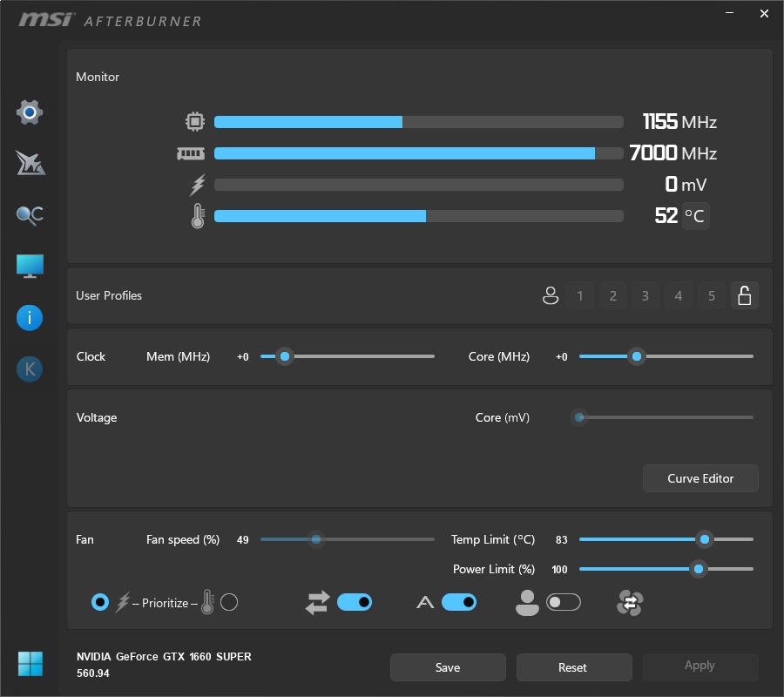This screenshot has height=697, width=784.
Task: Click prioritize temperature thermometer icon
Action: (207, 602)
